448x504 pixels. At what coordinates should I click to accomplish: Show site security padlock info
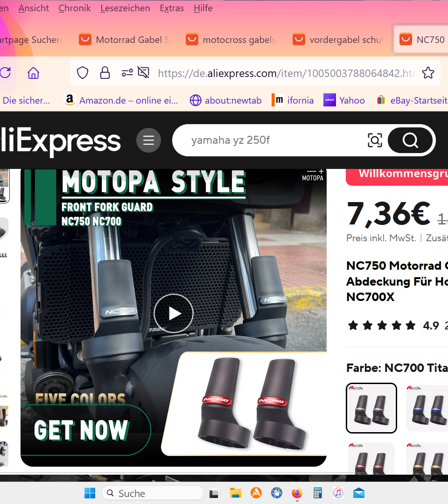(105, 73)
